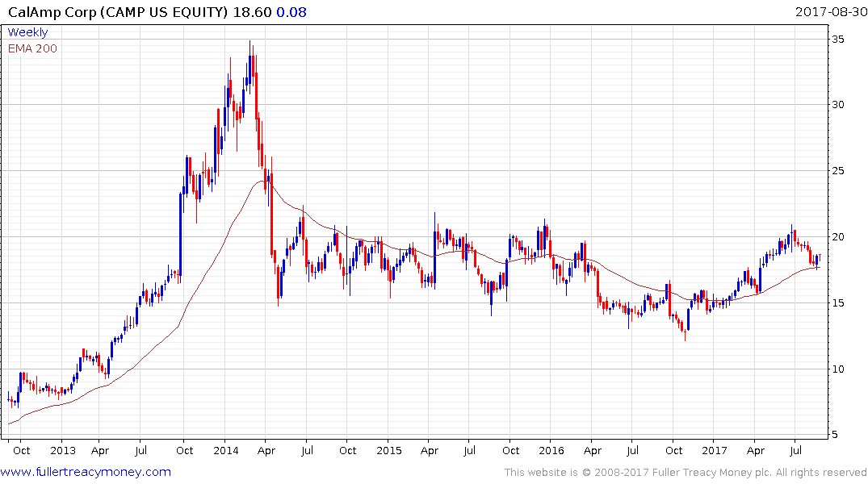
Task: Click the 30 price axis label
Action: pyautogui.click(x=838, y=105)
